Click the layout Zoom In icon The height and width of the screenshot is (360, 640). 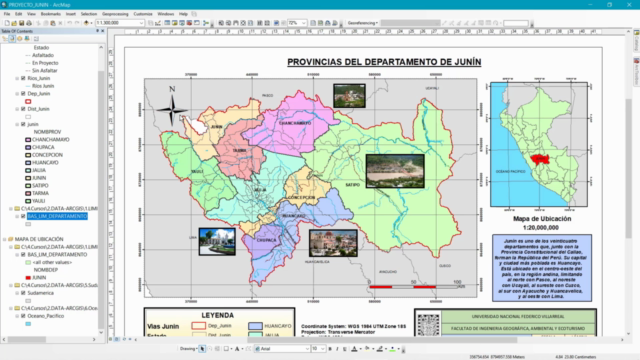click(x=221, y=23)
